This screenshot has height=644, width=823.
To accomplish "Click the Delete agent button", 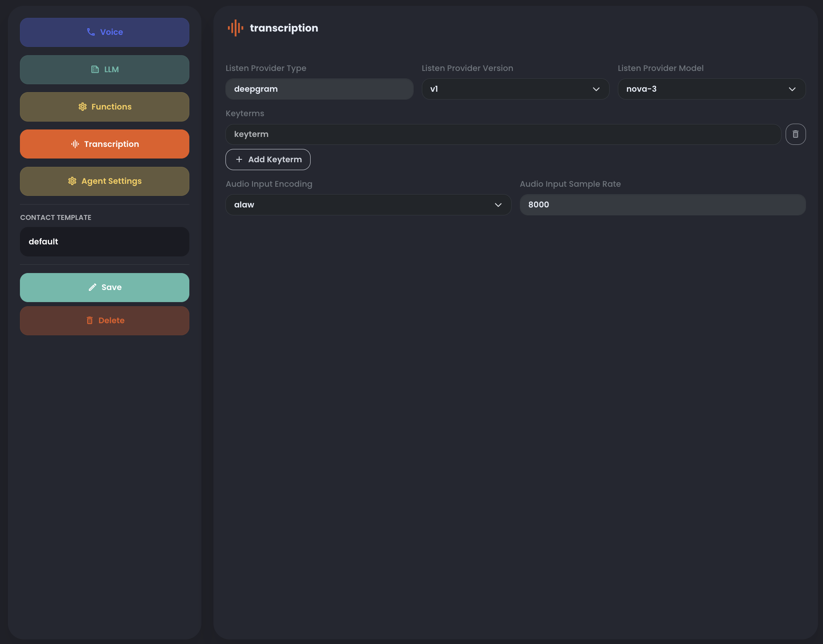I will click(105, 321).
